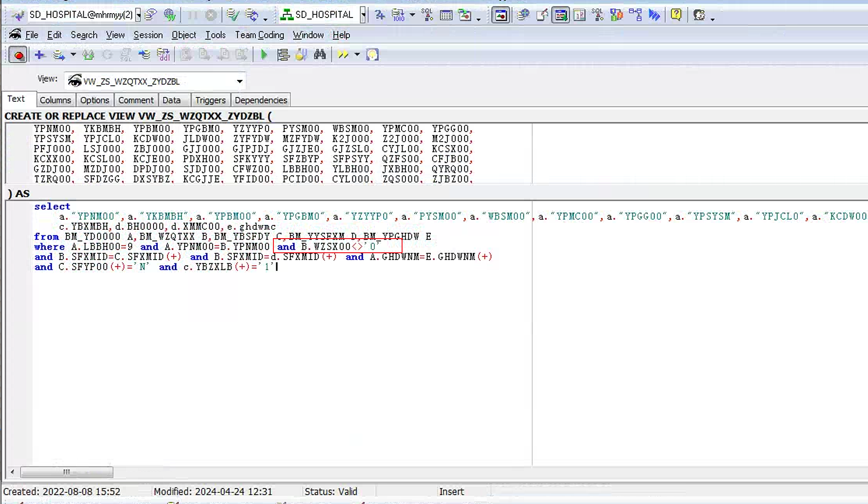Click the horizontal scrollbar thumb
This screenshot has height=504, width=868.
point(66,472)
